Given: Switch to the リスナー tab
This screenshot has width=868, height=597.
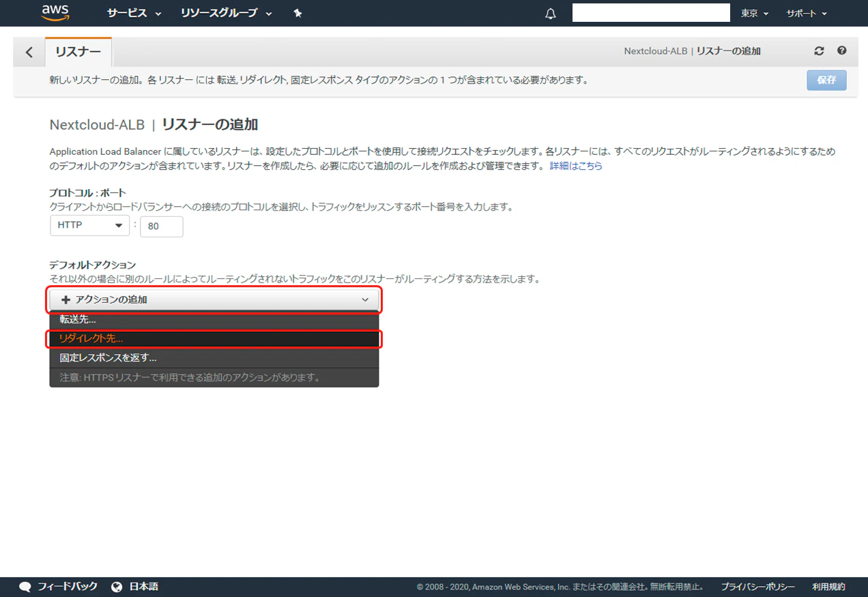Looking at the screenshot, I should point(78,52).
